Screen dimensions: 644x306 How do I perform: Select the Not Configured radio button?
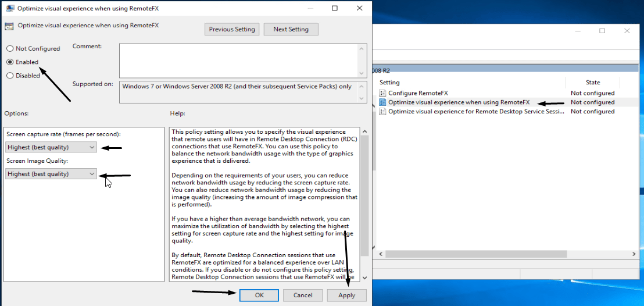pyautogui.click(x=10, y=49)
